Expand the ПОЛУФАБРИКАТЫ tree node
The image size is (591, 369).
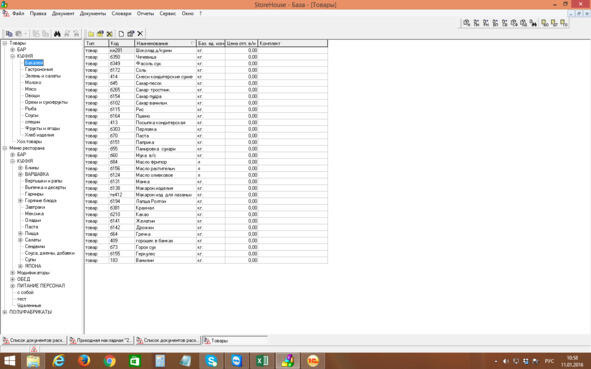pyautogui.click(x=5, y=312)
